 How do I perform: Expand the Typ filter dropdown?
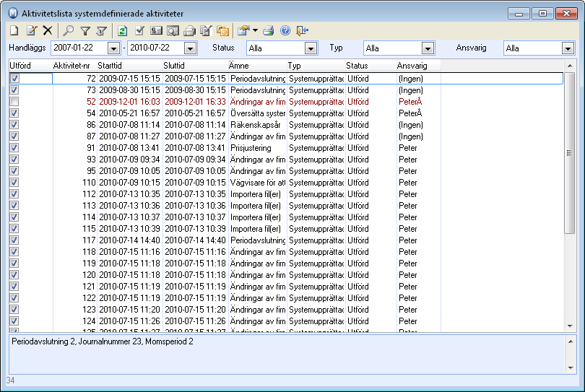pyautogui.click(x=428, y=48)
